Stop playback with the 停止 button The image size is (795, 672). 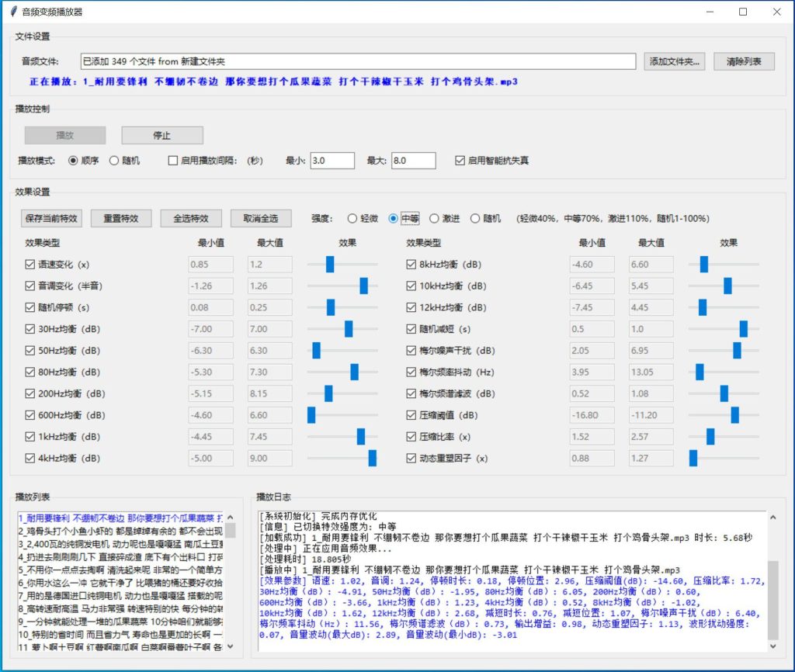[x=162, y=135]
